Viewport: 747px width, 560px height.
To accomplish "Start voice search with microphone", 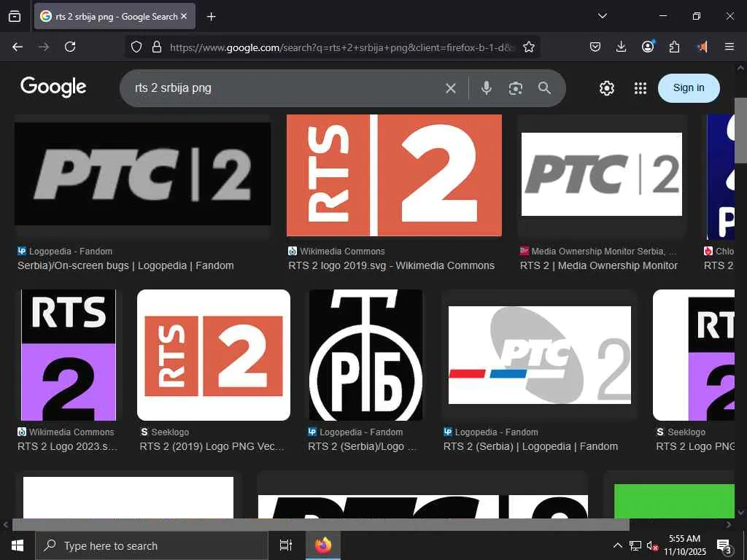I will click(x=487, y=88).
